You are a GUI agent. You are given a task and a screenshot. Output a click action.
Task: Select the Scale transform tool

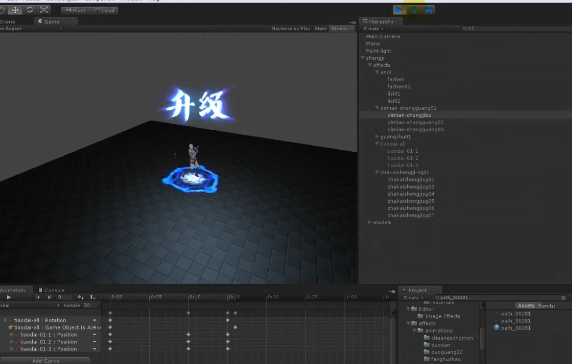(x=44, y=10)
